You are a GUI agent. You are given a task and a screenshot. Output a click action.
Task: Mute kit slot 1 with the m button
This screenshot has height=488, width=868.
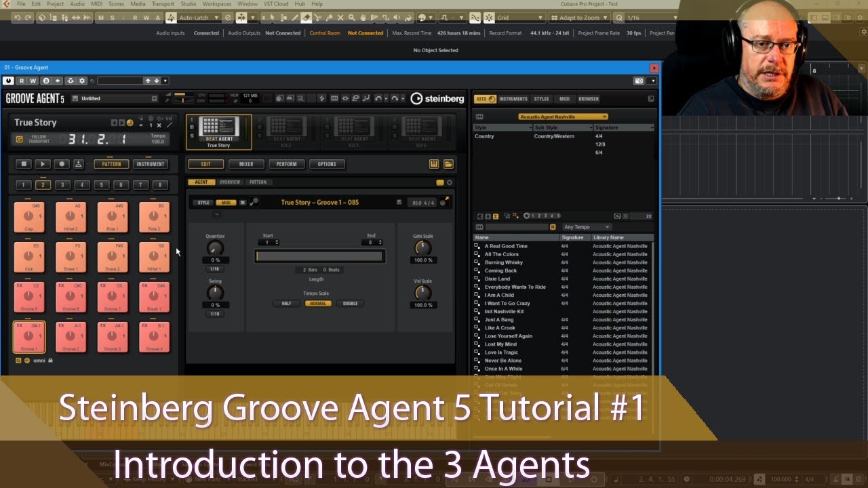click(192, 127)
